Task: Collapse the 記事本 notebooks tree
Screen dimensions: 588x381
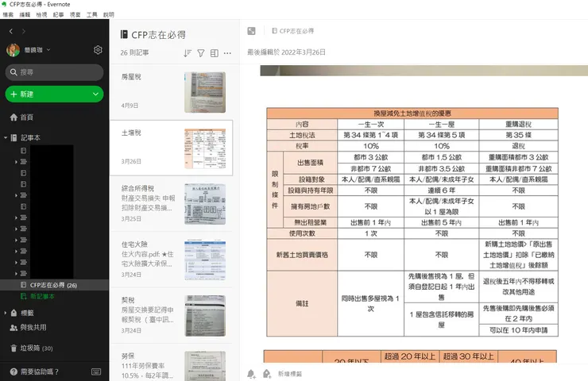Action: (6, 138)
